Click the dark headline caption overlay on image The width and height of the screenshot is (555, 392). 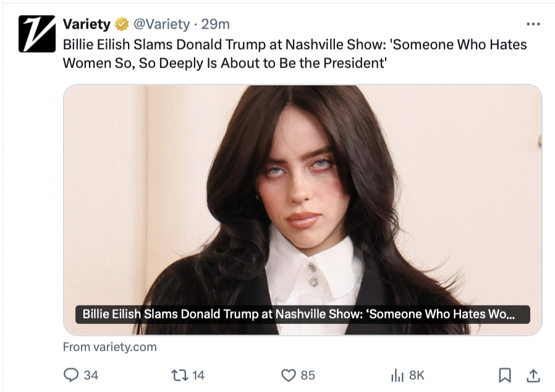tap(302, 314)
